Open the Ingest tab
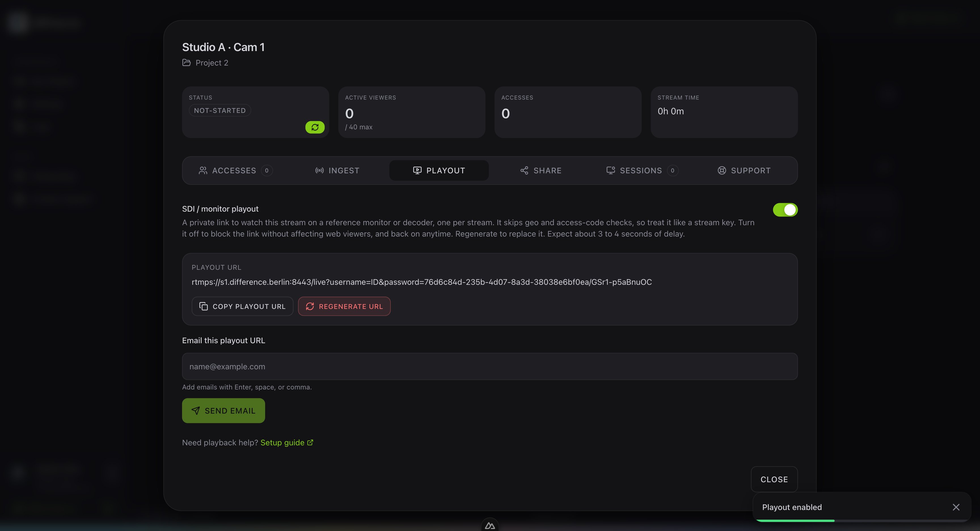The height and width of the screenshot is (531, 980). (x=337, y=170)
